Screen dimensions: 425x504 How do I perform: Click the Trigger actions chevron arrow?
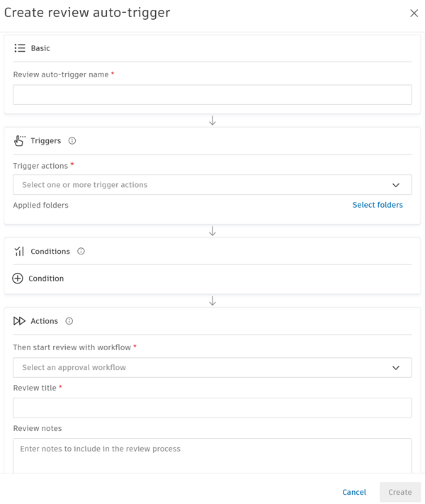(x=396, y=185)
